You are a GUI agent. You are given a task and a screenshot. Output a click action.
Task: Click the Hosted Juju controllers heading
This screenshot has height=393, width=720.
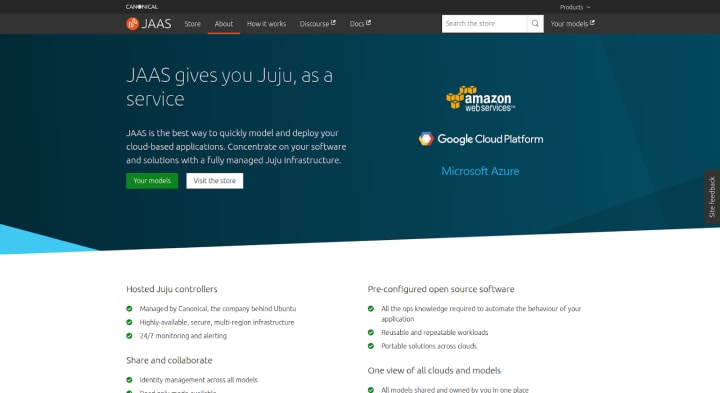(x=172, y=289)
